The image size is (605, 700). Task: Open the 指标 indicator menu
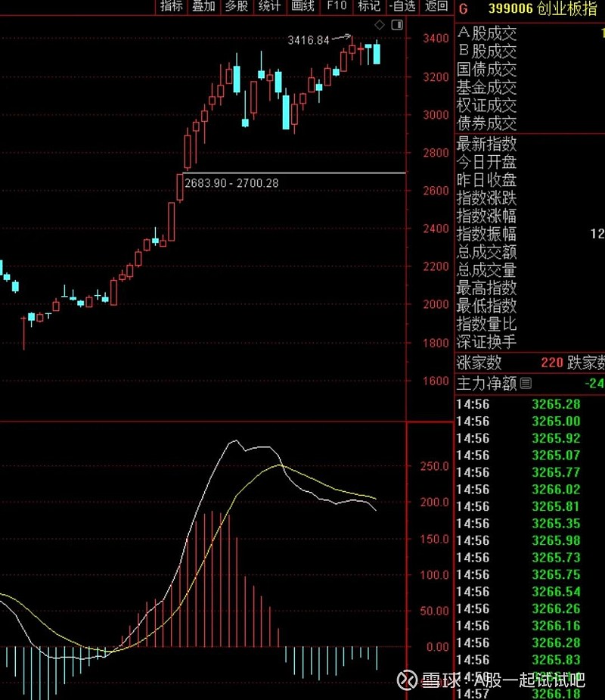pyautogui.click(x=172, y=6)
